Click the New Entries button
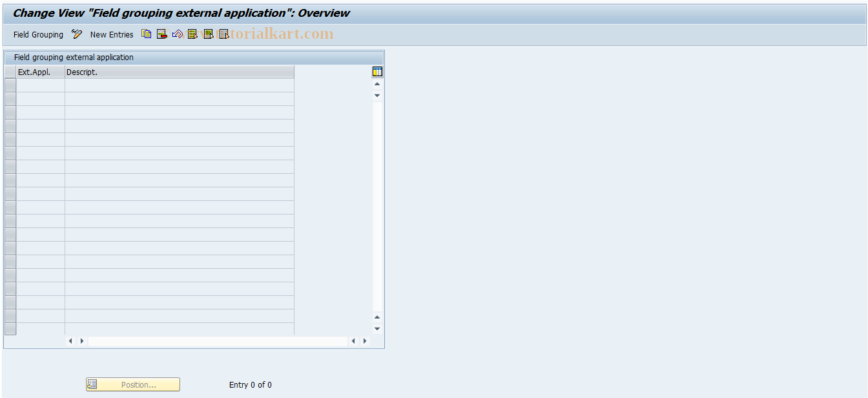Viewport: 868px width, 398px height. 112,35
